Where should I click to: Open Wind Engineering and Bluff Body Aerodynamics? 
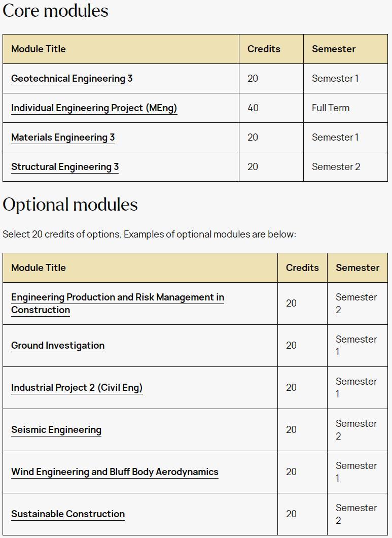[115, 472]
